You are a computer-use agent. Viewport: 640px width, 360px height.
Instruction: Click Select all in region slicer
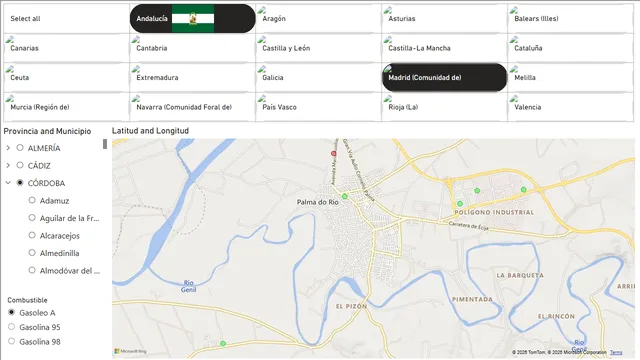(67, 18)
